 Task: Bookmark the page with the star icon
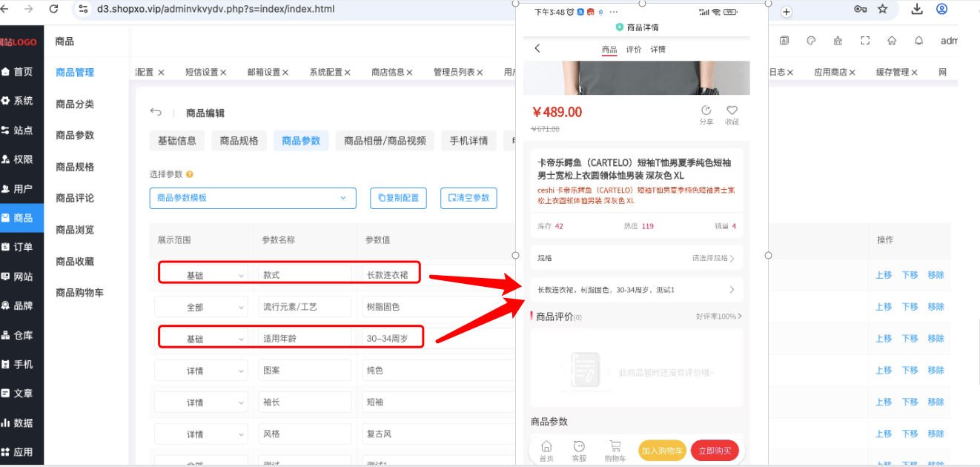882,9
